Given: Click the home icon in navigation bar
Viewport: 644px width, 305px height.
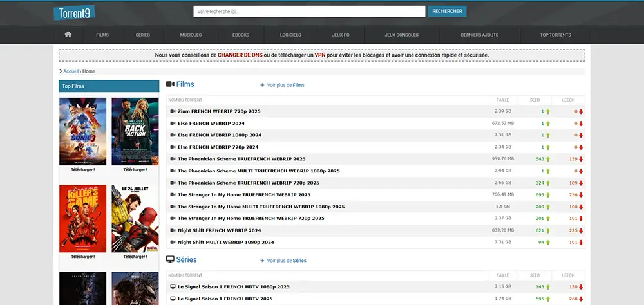Looking at the screenshot, I should [x=68, y=35].
